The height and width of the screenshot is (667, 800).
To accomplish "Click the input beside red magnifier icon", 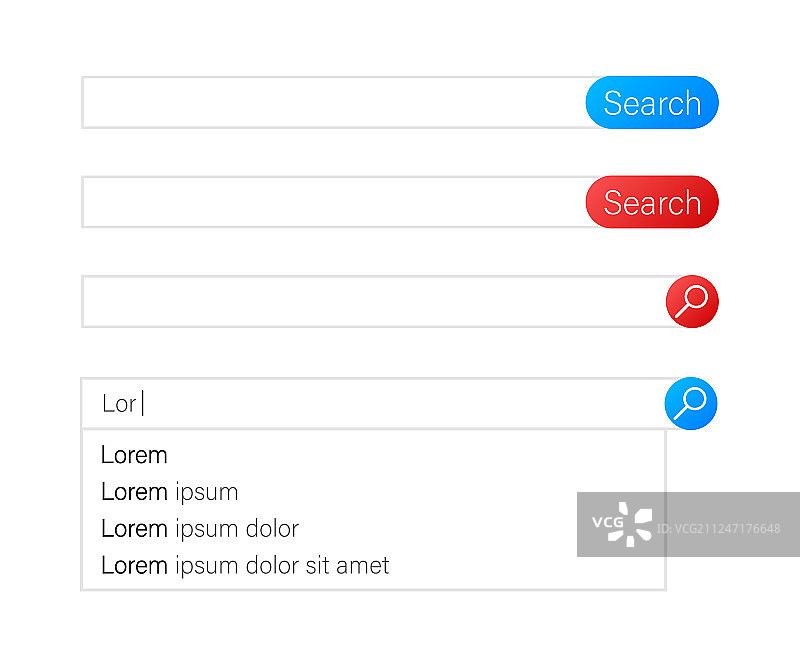I will tap(372, 302).
